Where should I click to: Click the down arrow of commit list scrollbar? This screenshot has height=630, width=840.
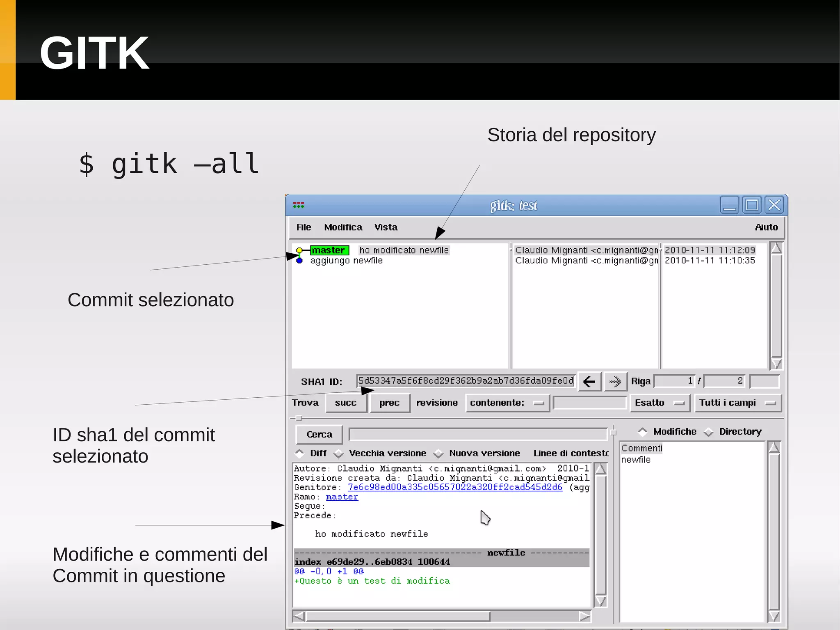tap(776, 363)
